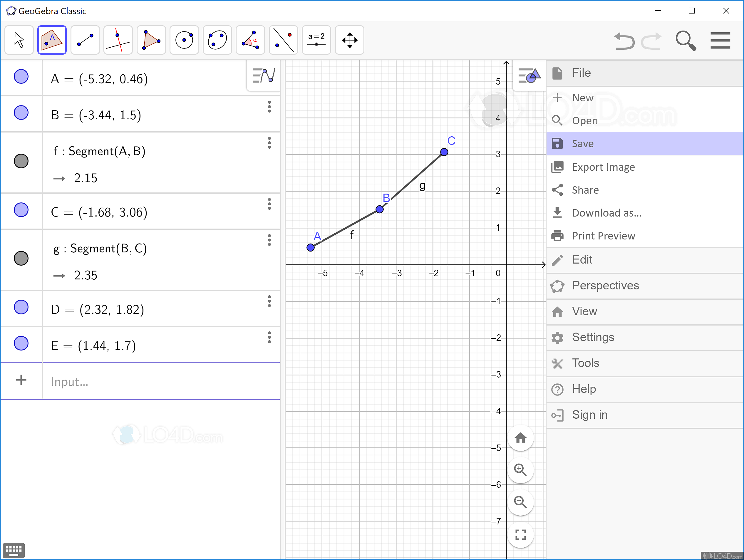Screen dimensions: 744x560
Task: Choose the Perpendicular Line tool
Action: pyautogui.click(x=118, y=40)
